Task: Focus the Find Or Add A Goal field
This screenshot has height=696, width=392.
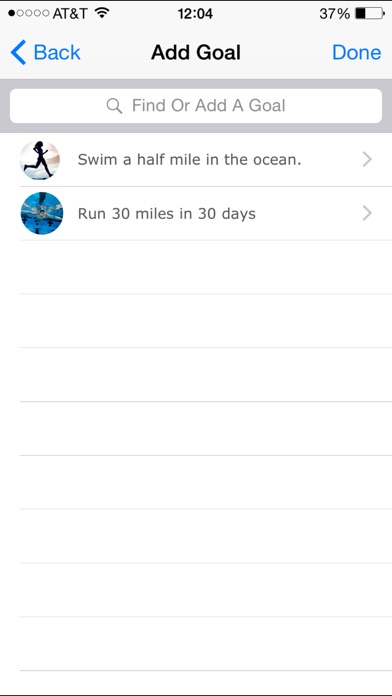Action: pyautogui.click(x=196, y=106)
